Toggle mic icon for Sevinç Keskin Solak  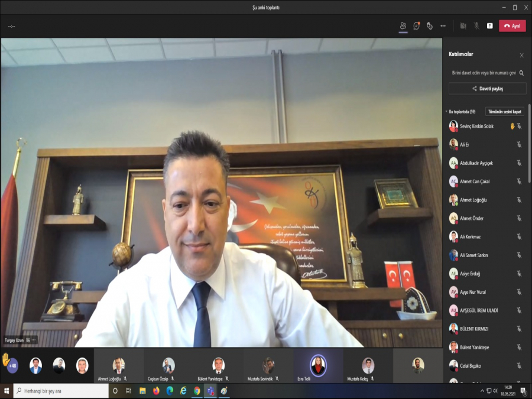(x=519, y=126)
